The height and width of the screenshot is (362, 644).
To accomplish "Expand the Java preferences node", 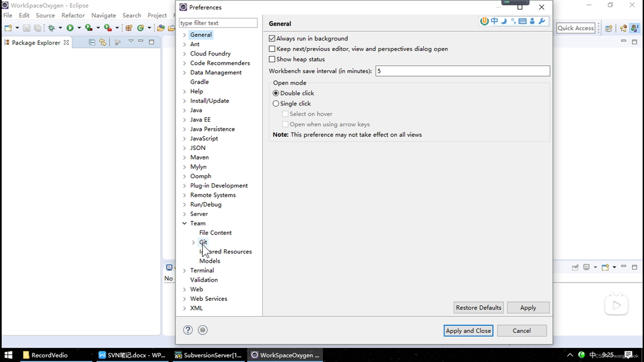I will (184, 110).
